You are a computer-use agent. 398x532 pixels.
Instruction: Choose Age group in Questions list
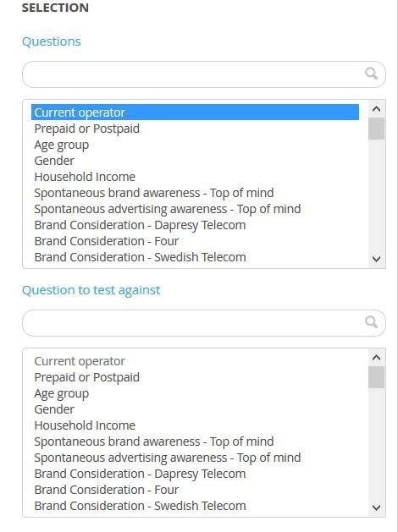(195, 145)
